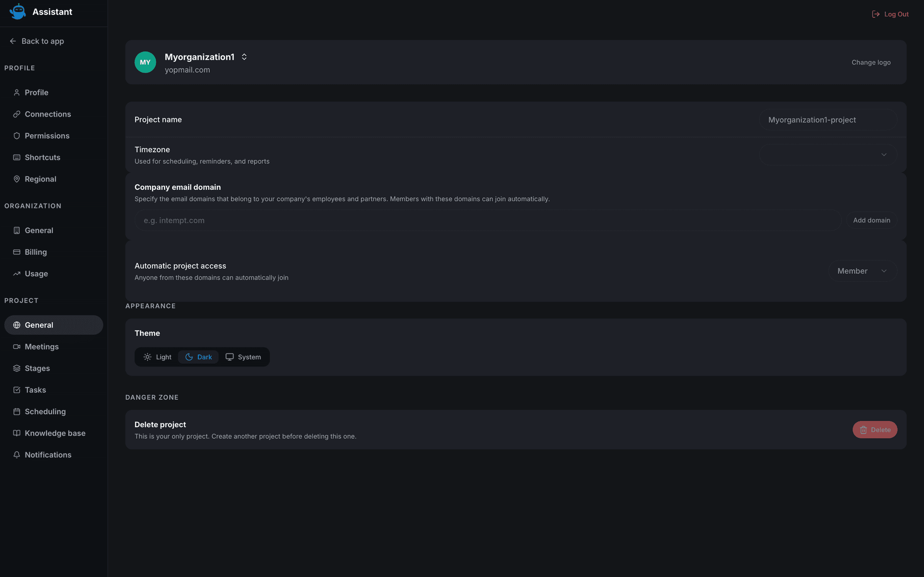Click the red Delete project button
The image size is (924, 577).
point(875,430)
